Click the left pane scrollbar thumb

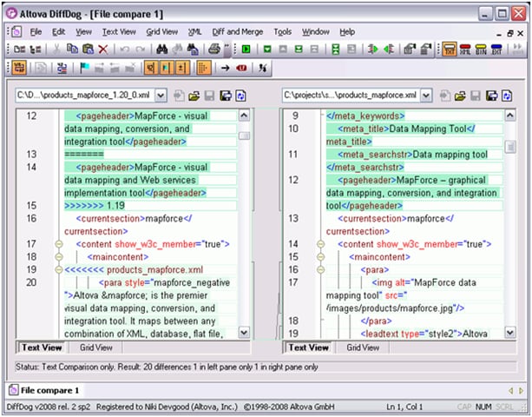pos(244,136)
